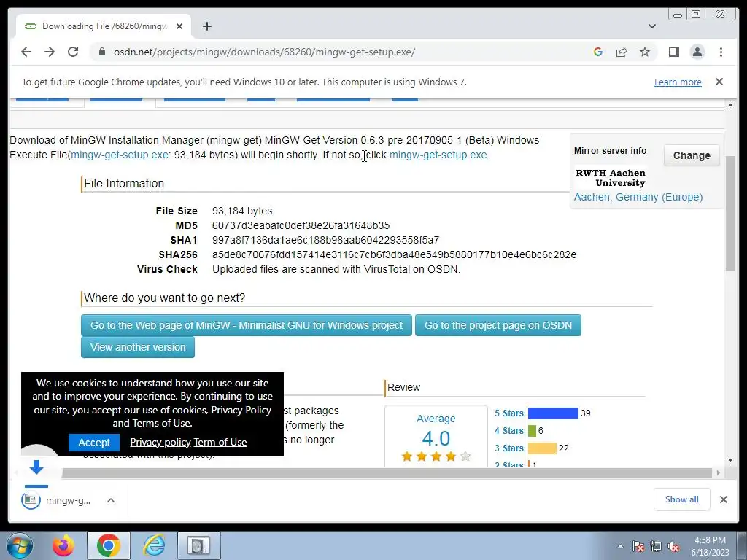Open the Chrome three-dot menu
This screenshot has height=560, width=747.
click(721, 52)
